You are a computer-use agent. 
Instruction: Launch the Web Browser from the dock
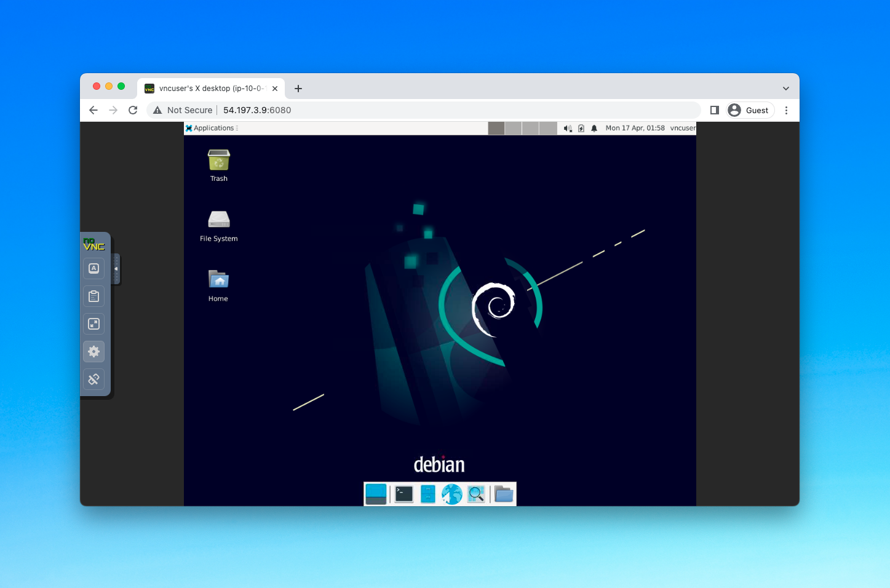coord(452,494)
